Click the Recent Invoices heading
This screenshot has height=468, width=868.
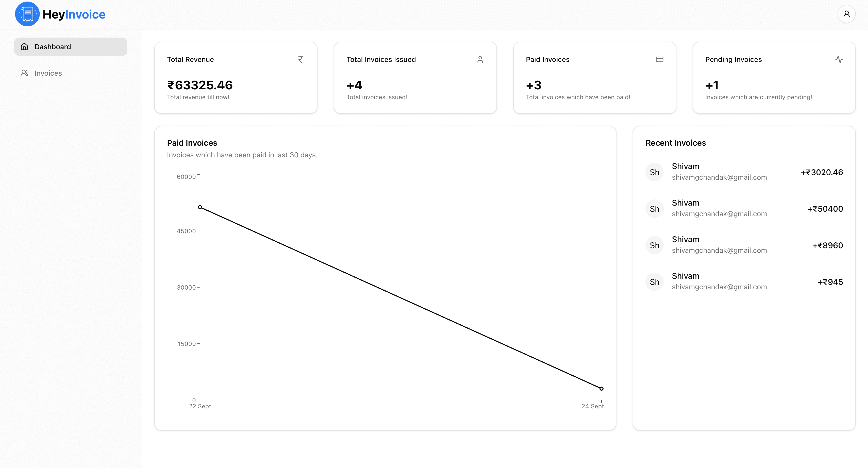point(676,143)
